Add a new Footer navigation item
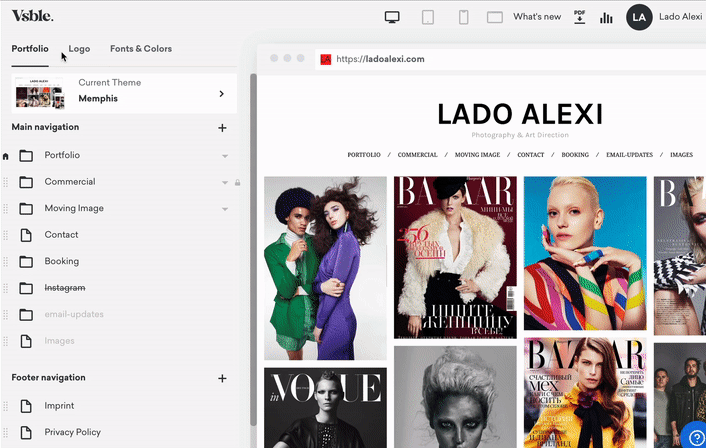 tap(222, 379)
